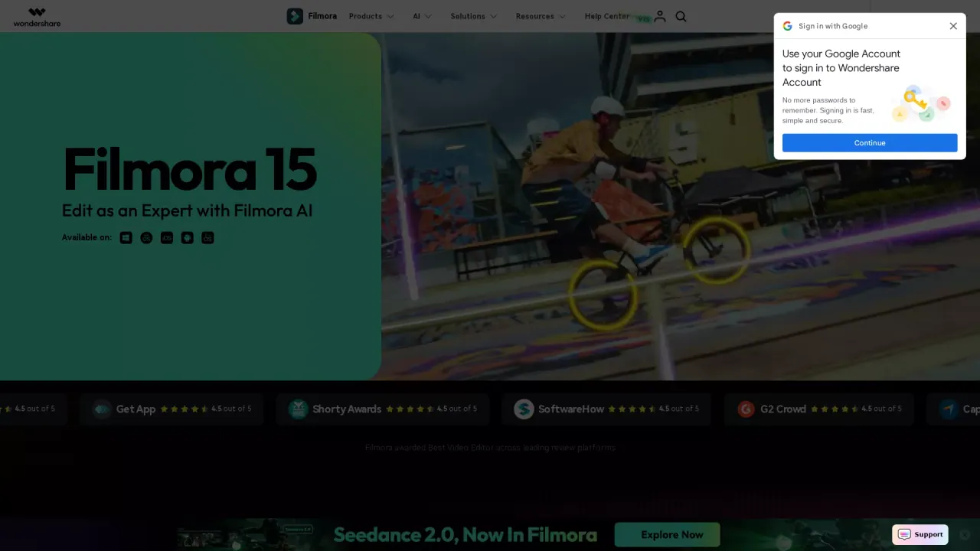Expand the Products dropdown menu
980x551 pixels.
tap(371, 16)
